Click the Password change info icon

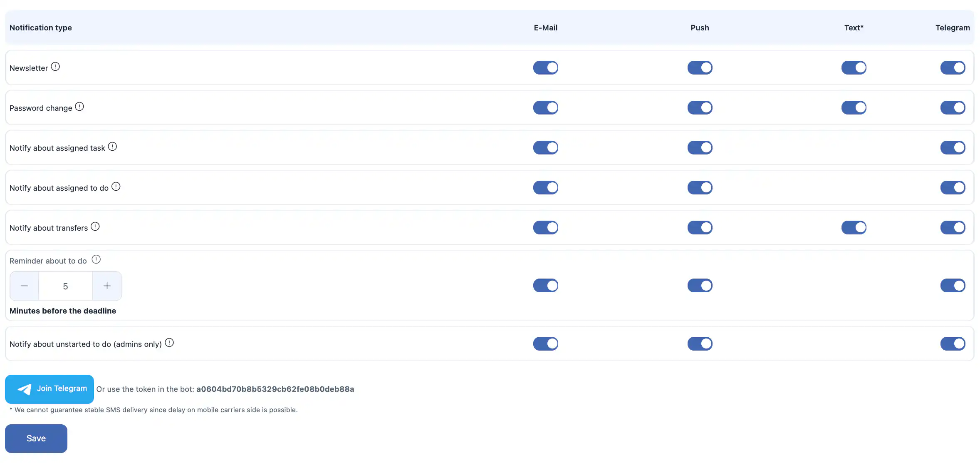tap(79, 107)
